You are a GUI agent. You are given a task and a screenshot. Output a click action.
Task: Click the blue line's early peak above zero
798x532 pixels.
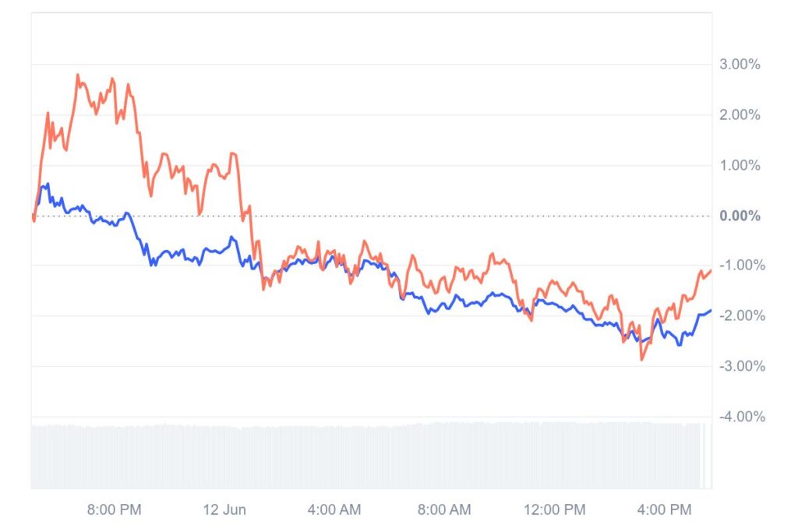(48, 185)
